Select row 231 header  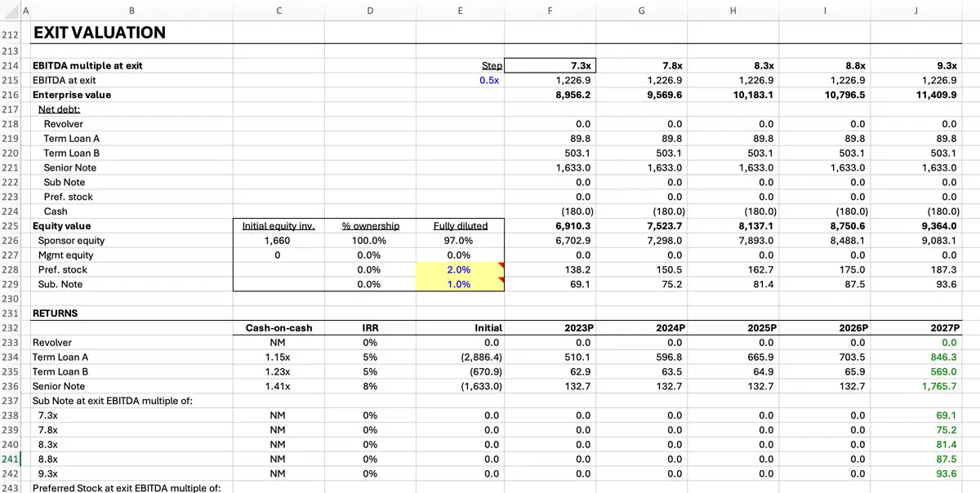click(x=10, y=313)
